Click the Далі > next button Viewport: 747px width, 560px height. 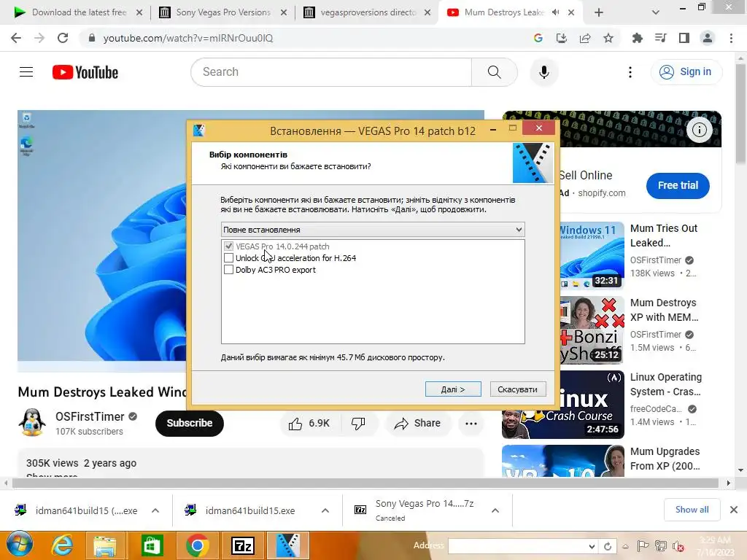click(x=453, y=389)
